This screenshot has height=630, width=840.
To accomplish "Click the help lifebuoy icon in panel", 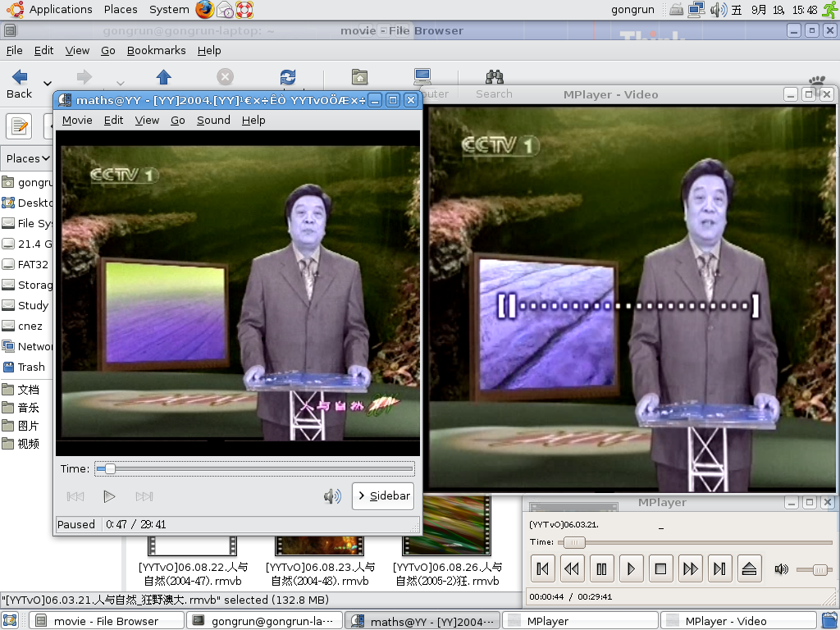I will click(244, 10).
